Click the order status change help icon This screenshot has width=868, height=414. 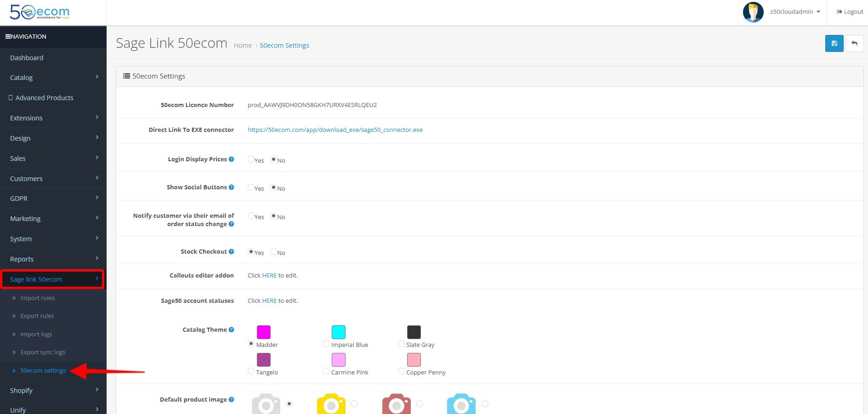[231, 224]
